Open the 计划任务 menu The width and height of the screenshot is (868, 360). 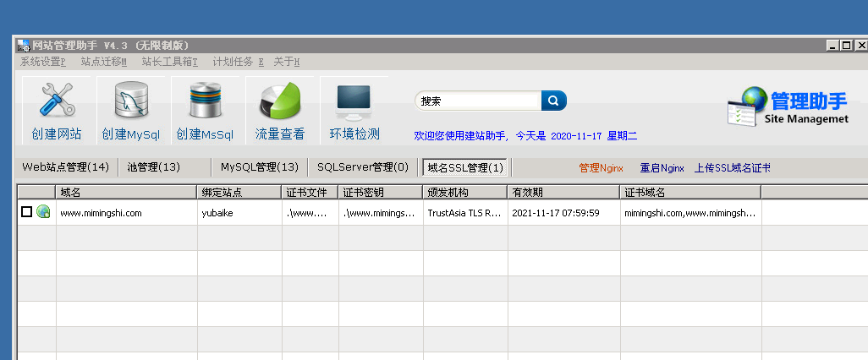[239, 62]
